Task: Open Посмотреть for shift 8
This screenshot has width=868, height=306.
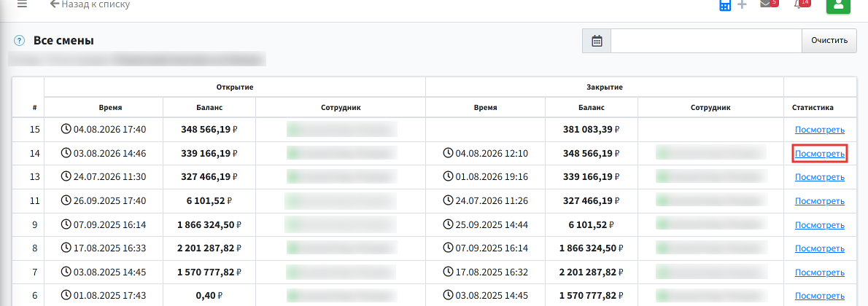Action: click(820, 249)
